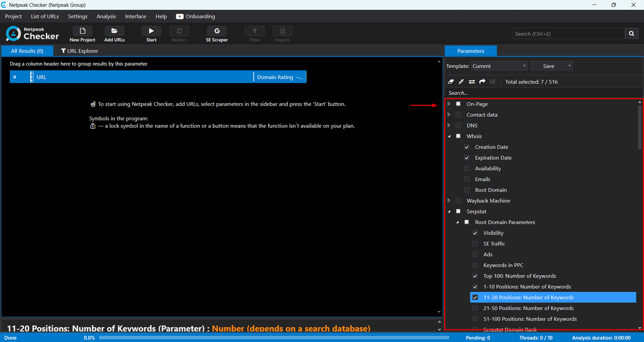Click the URL column header
Screen dimensions: 644x342
point(143,77)
